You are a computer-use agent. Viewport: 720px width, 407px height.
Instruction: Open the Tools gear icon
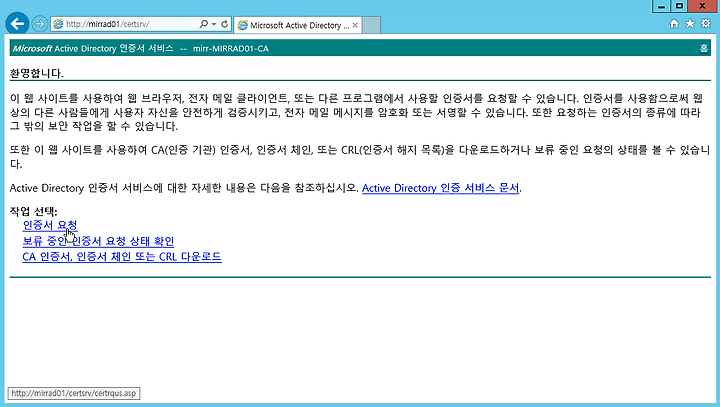click(706, 23)
